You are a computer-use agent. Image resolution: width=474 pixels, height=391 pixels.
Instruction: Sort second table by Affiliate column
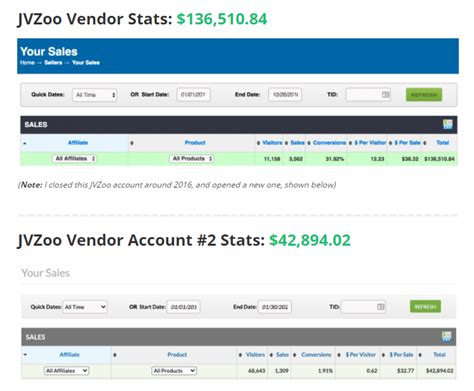click(69, 355)
